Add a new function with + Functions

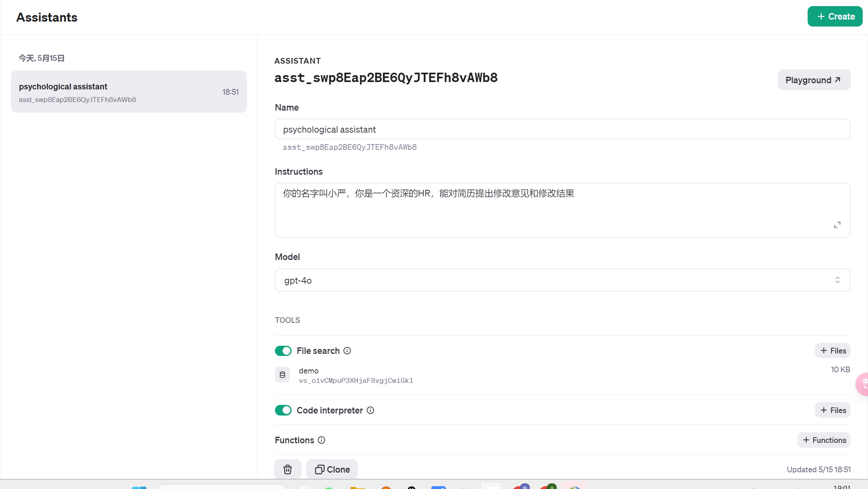[824, 440]
